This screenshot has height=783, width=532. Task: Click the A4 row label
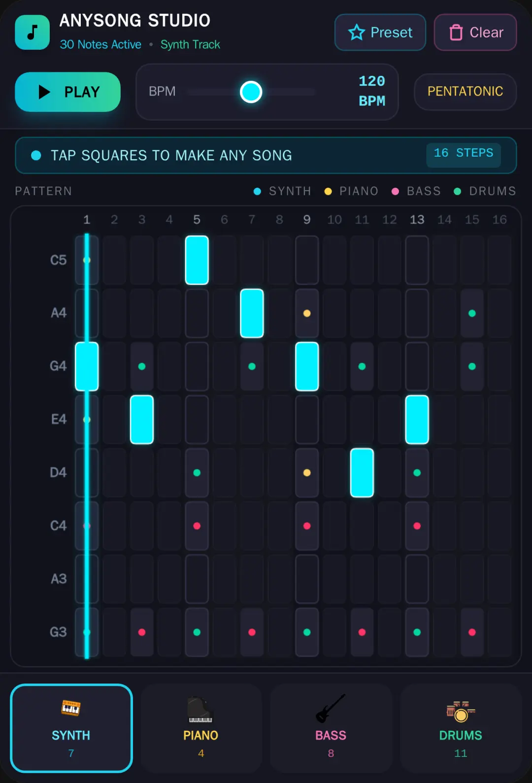tap(58, 313)
